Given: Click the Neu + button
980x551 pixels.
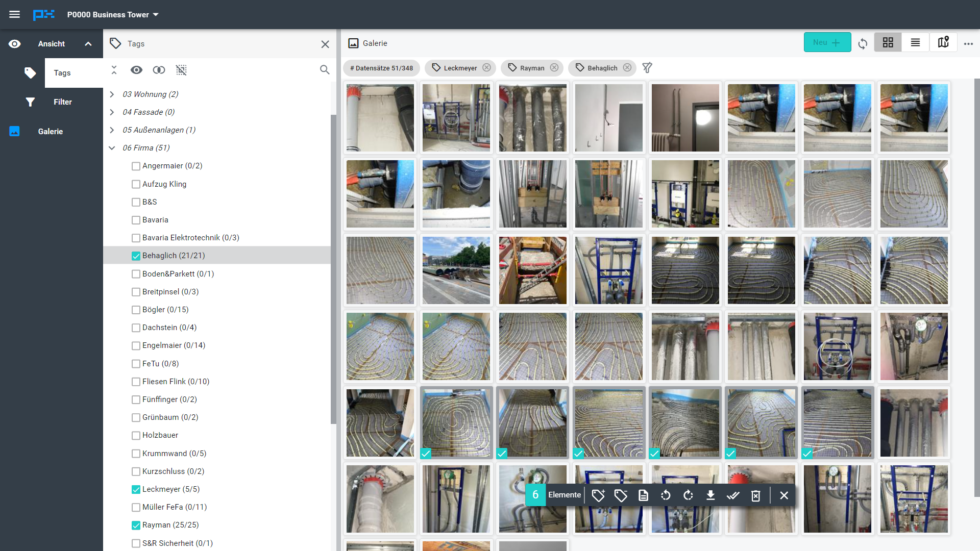Looking at the screenshot, I should 827,42.
